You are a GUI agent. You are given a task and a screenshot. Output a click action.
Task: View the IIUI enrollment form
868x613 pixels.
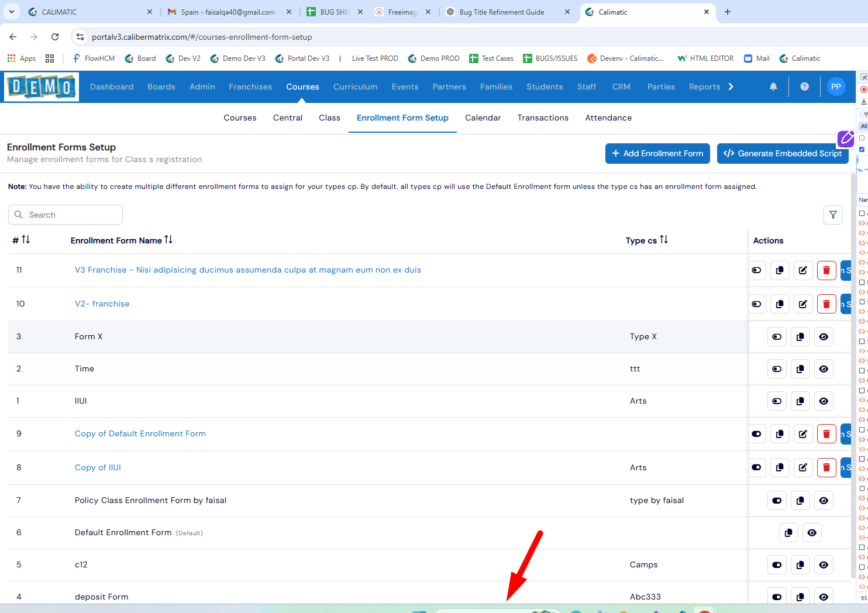coord(824,401)
